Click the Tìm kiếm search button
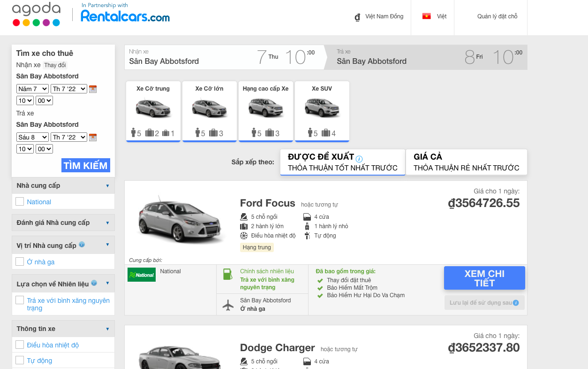Screen dimensions: 588x369 85,165
